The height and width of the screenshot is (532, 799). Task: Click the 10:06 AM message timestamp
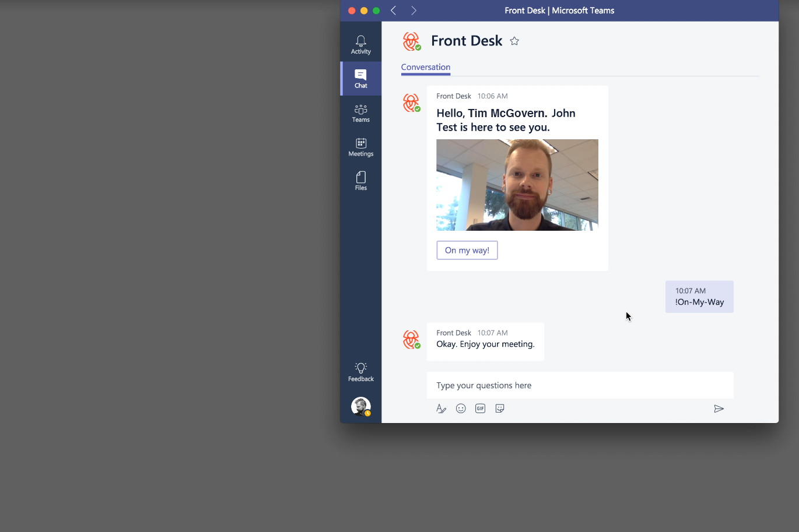pos(492,96)
